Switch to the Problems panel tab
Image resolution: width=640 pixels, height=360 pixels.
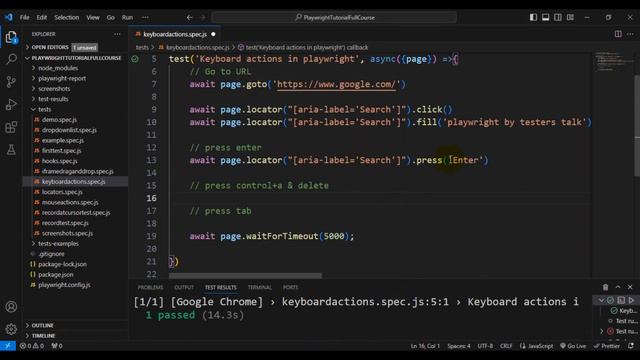150,287
